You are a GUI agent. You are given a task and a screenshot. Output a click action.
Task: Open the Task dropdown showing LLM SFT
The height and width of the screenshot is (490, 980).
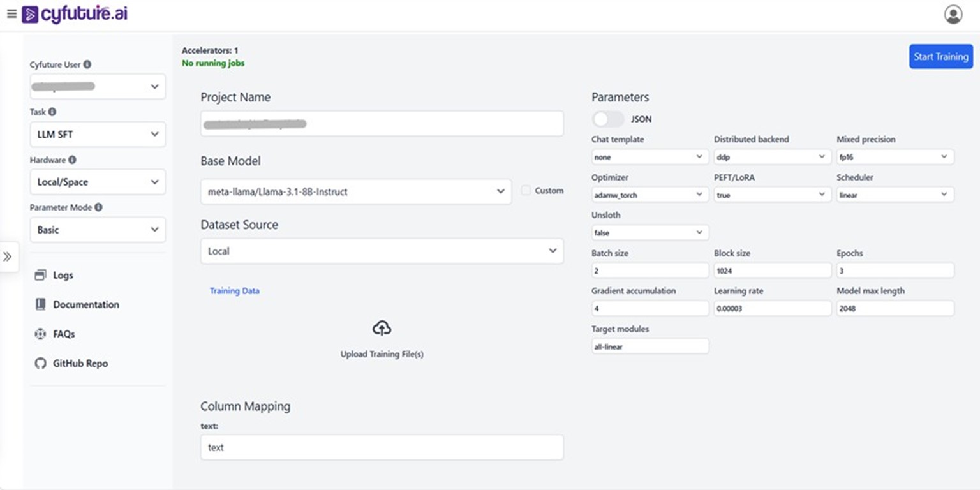coord(98,135)
